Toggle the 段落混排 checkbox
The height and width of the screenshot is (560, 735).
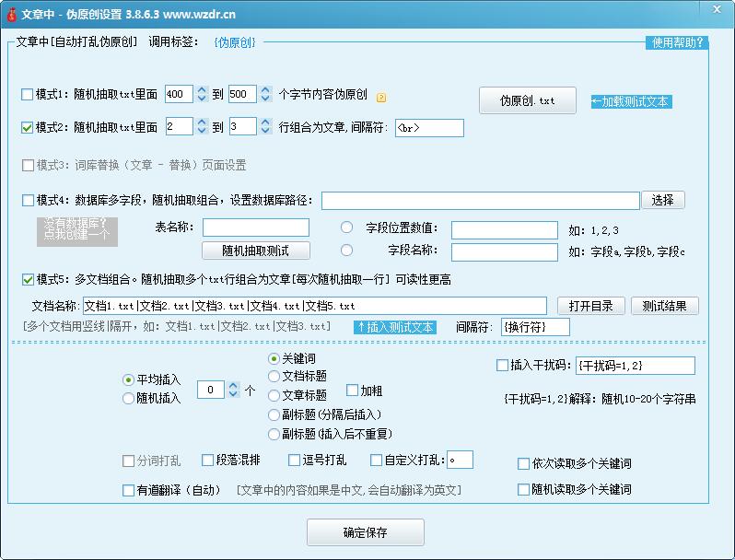tap(208, 461)
